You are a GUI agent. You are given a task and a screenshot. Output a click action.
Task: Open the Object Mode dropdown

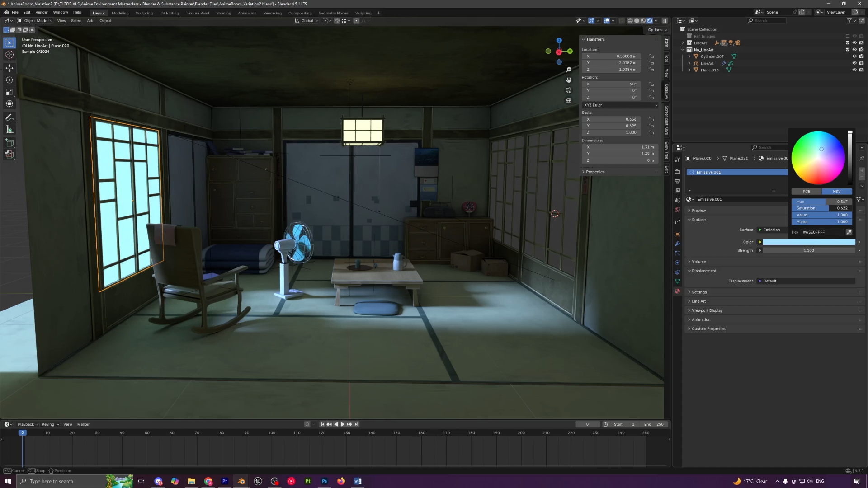(x=35, y=21)
